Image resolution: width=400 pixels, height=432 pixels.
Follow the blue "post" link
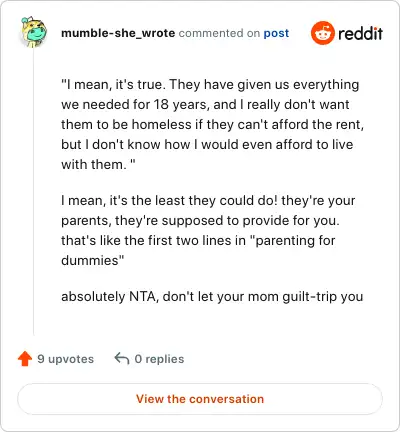[276, 33]
